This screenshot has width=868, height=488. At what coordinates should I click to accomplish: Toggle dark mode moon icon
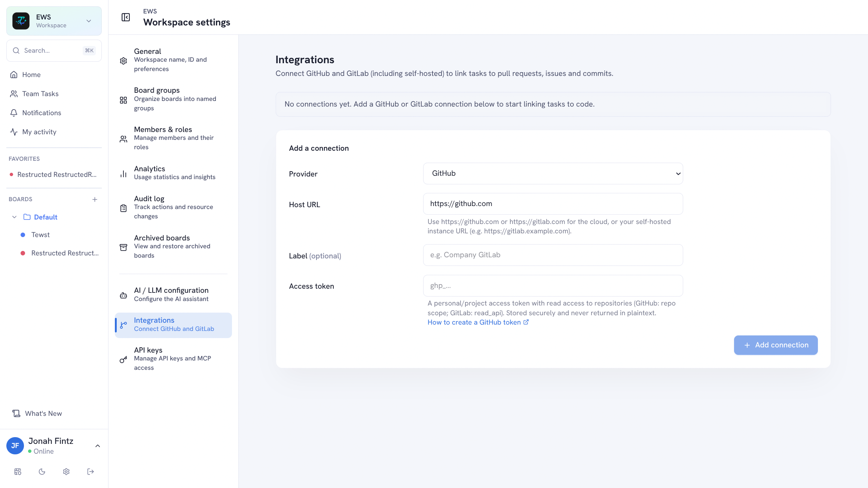click(x=42, y=472)
